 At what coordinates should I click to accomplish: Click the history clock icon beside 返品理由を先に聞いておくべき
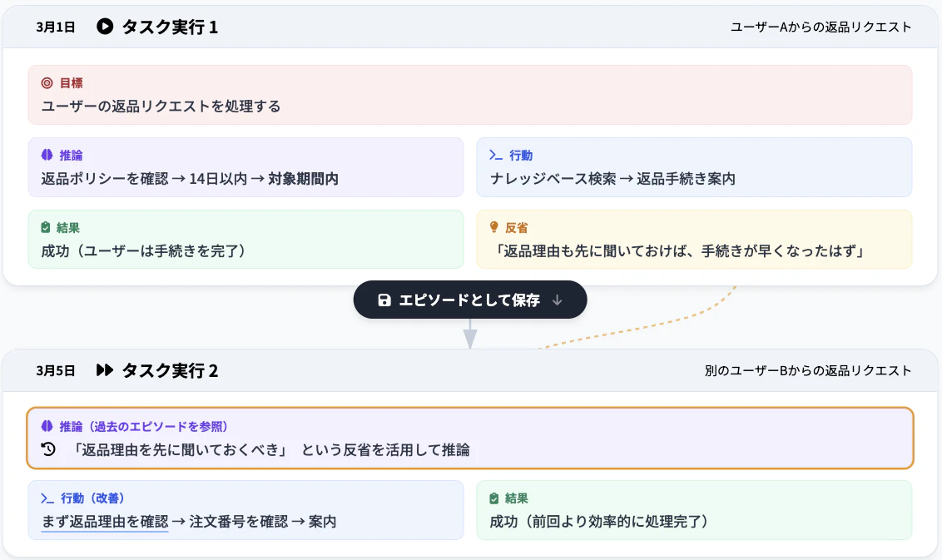[x=48, y=448]
